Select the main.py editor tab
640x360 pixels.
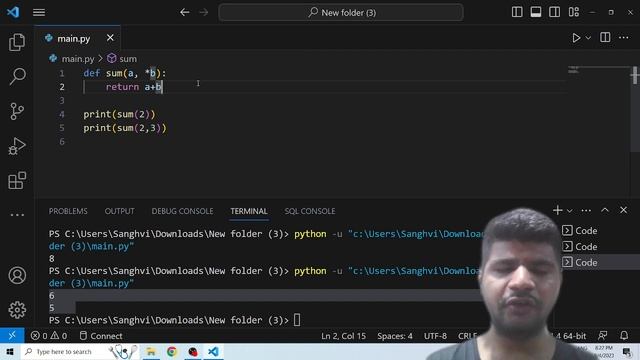(77, 38)
